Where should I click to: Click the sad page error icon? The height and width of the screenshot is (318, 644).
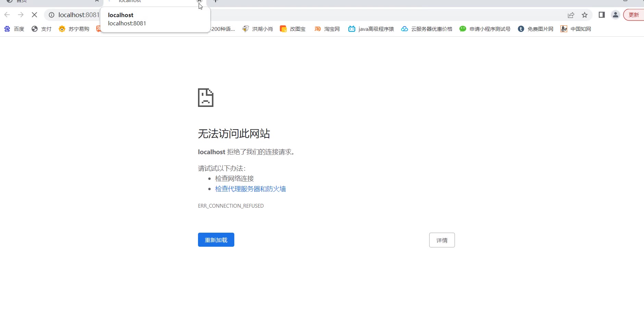coord(206,98)
